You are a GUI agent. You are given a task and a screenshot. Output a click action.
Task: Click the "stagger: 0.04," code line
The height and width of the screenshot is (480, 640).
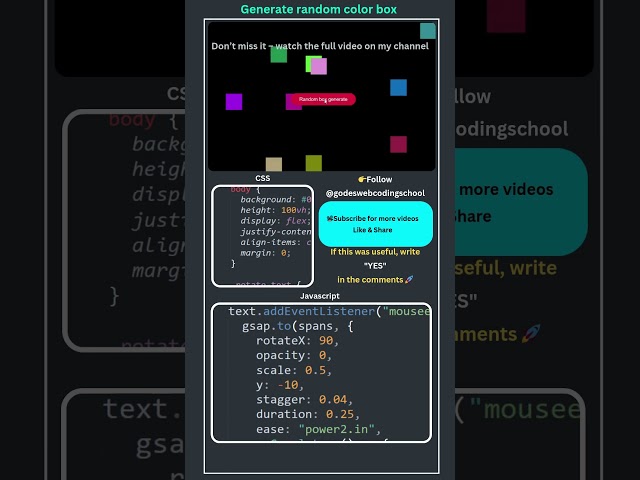[x=304, y=400]
